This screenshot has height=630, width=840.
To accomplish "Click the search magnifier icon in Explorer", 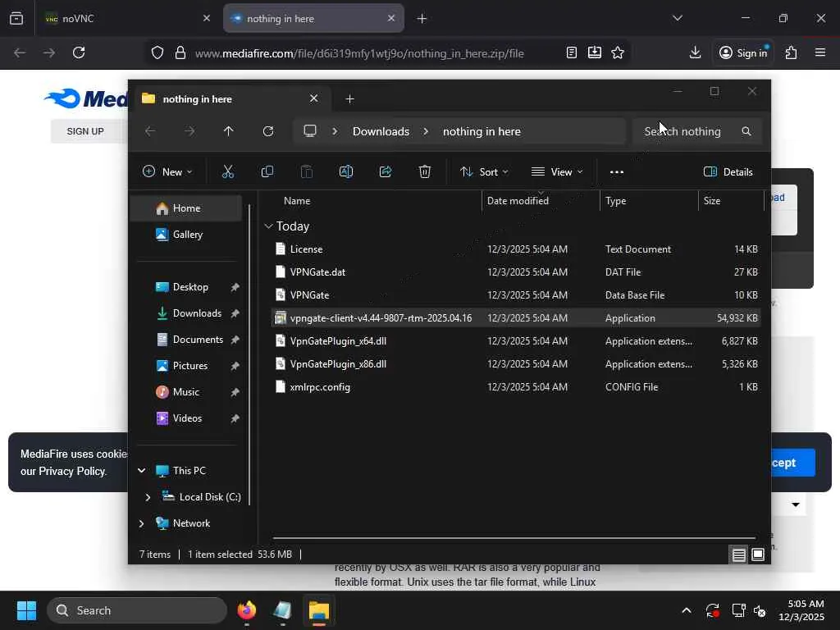I will click(x=746, y=131).
